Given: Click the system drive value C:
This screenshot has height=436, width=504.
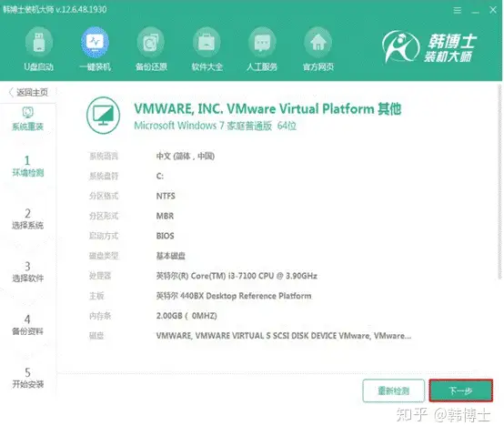Looking at the screenshot, I should pyautogui.click(x=160, y=177).
